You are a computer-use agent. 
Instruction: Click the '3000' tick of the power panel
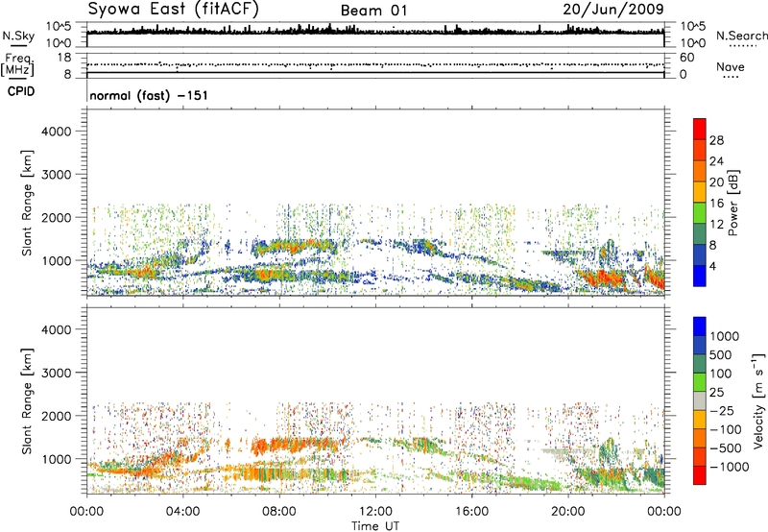tap(56, 175)
